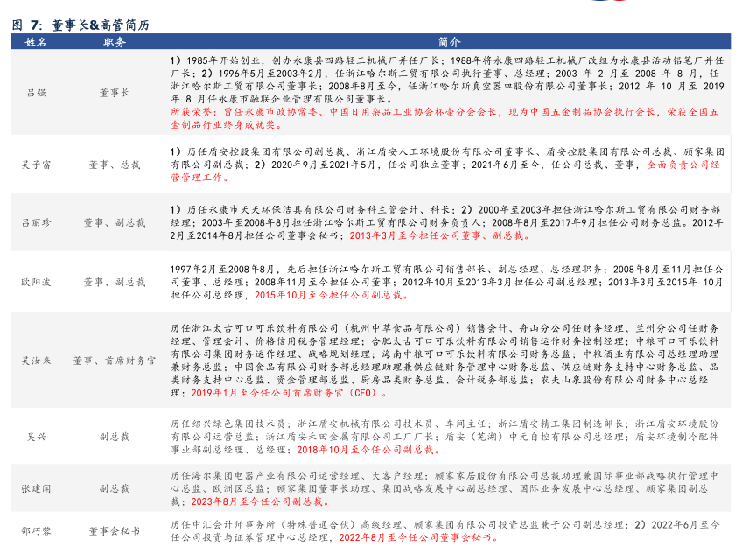Screen dimensions: 756x554
Task: Select the 职务 column header
Action: pos(115,42)
